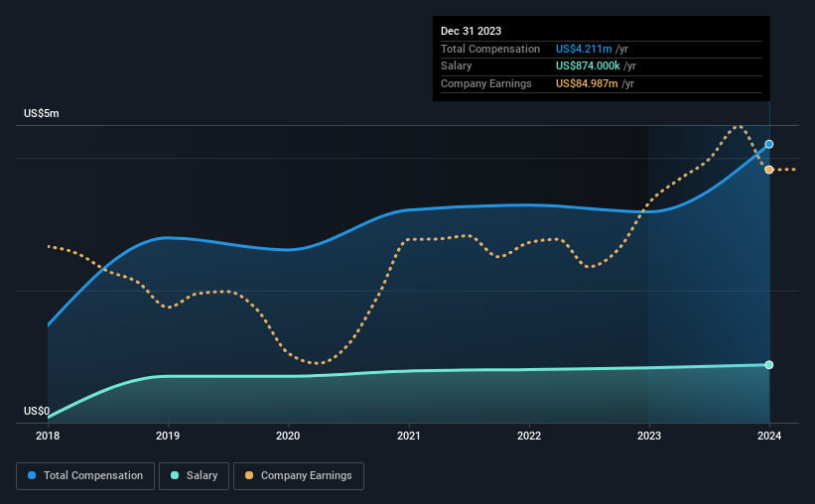Toggle the Salary legend button
Viewport: 815px width, 504px height.
[194, 476]
